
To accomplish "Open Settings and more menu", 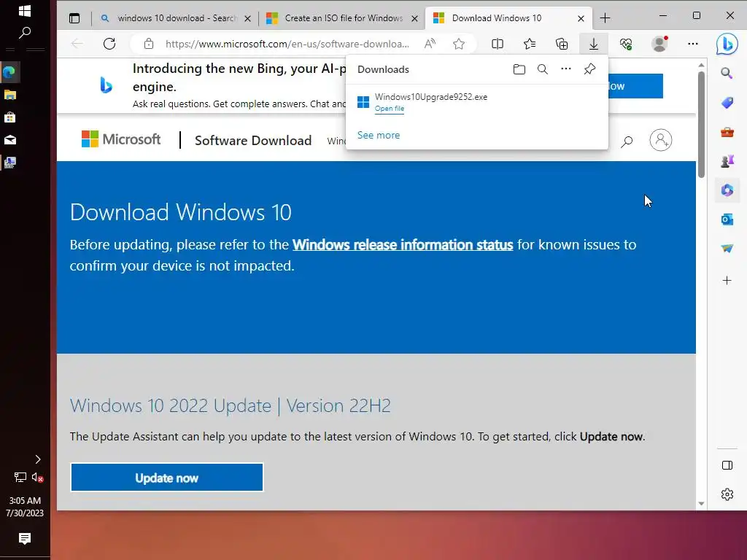I will pyautogui.click(x=693, y=44).
